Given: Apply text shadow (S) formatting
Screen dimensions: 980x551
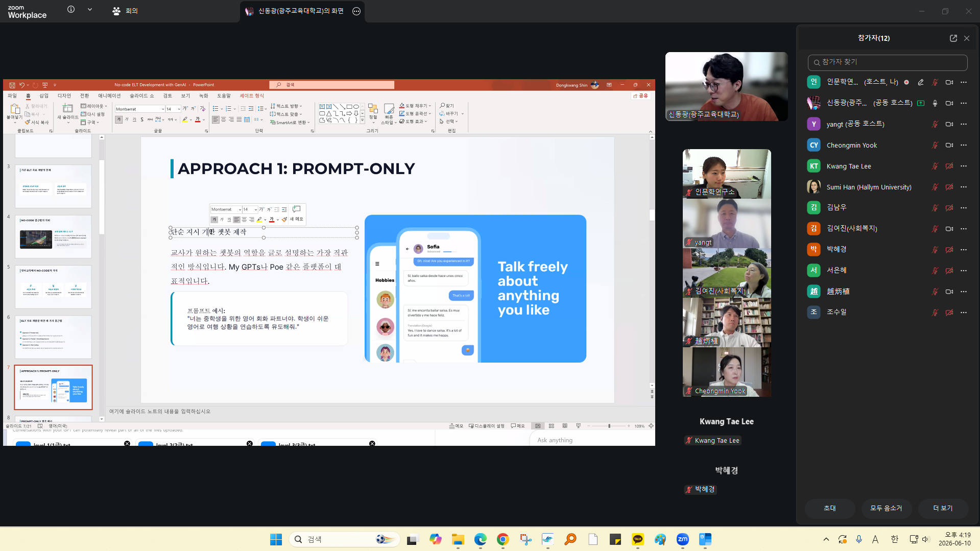Looking at the screenshot, I should (x=142, y=119).
